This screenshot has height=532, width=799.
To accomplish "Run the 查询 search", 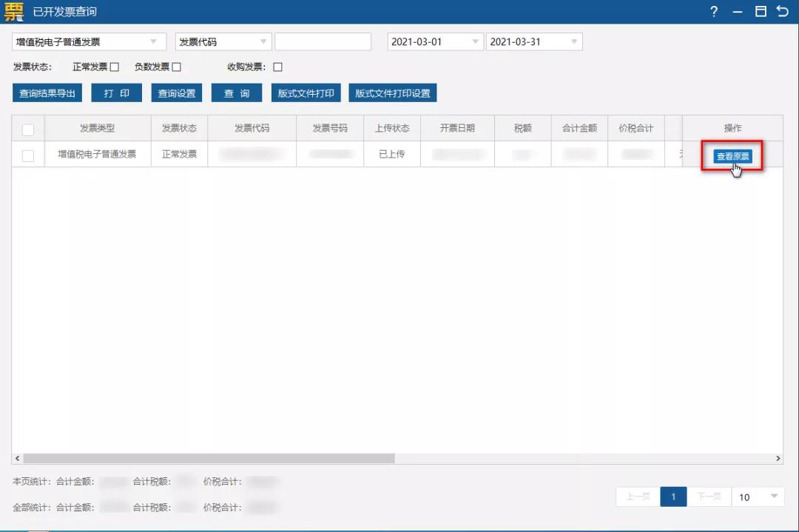I will point(236,92).
